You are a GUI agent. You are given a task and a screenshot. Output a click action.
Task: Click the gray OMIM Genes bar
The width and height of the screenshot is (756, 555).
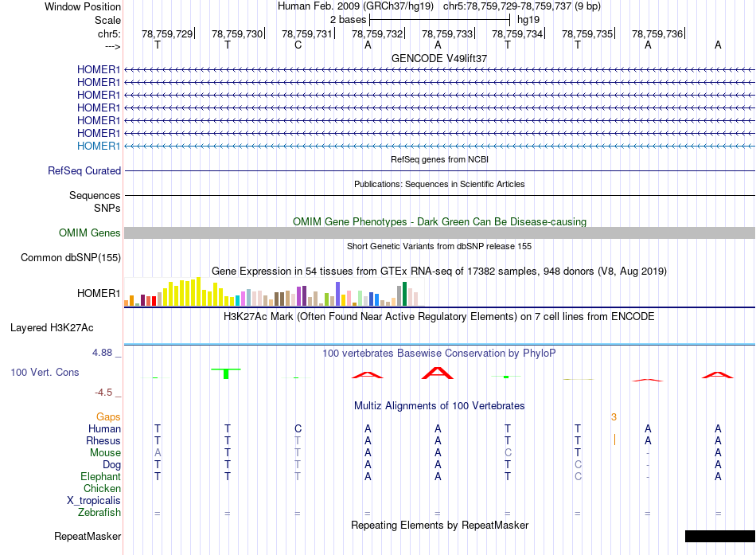click(x=439, y=233)
